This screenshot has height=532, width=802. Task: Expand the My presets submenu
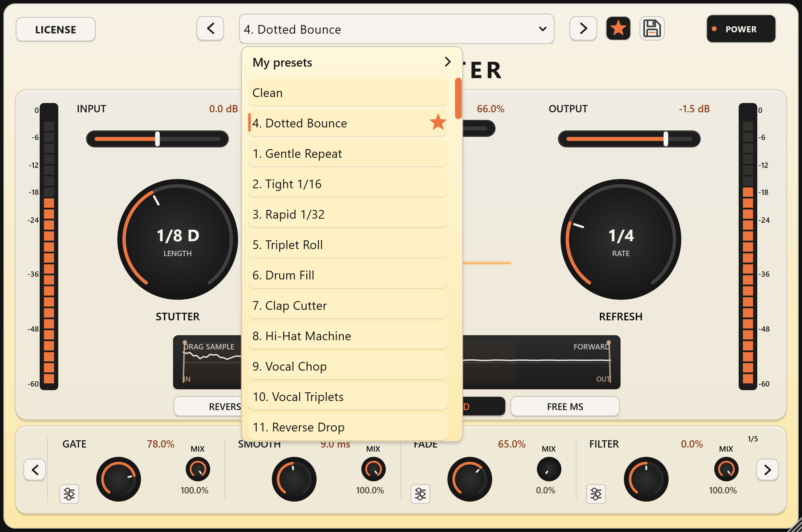(352, 62)
